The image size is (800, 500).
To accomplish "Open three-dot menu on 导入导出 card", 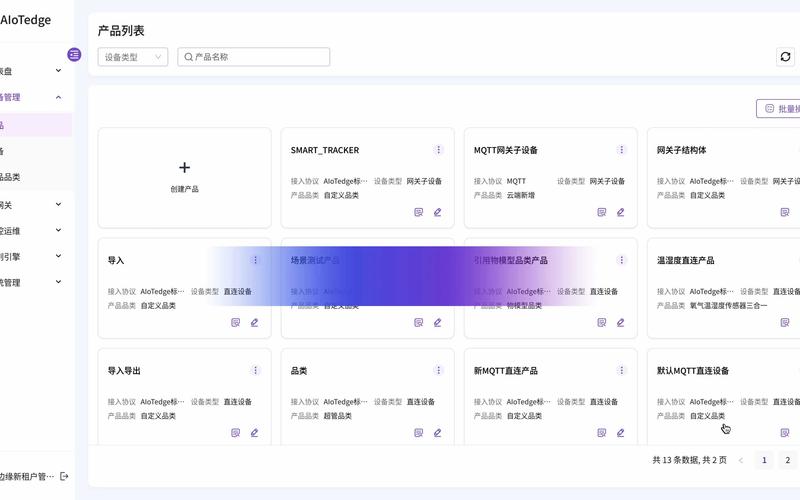I will click(x=255, y=370).
